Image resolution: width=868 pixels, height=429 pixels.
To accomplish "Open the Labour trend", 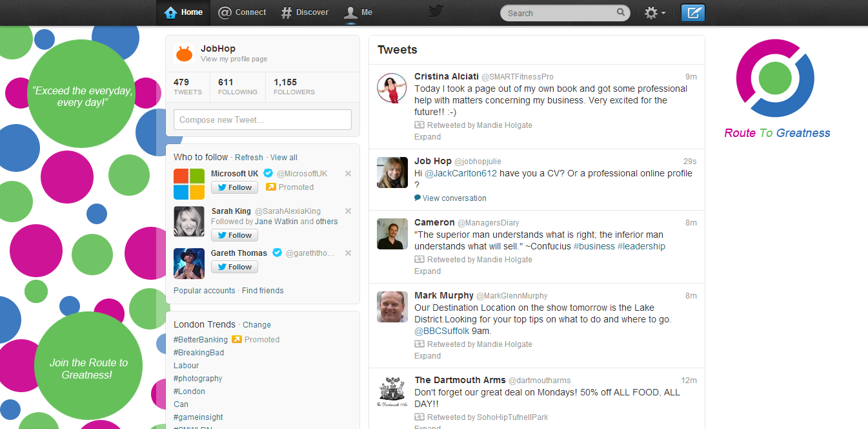I will tap(187, 366).
